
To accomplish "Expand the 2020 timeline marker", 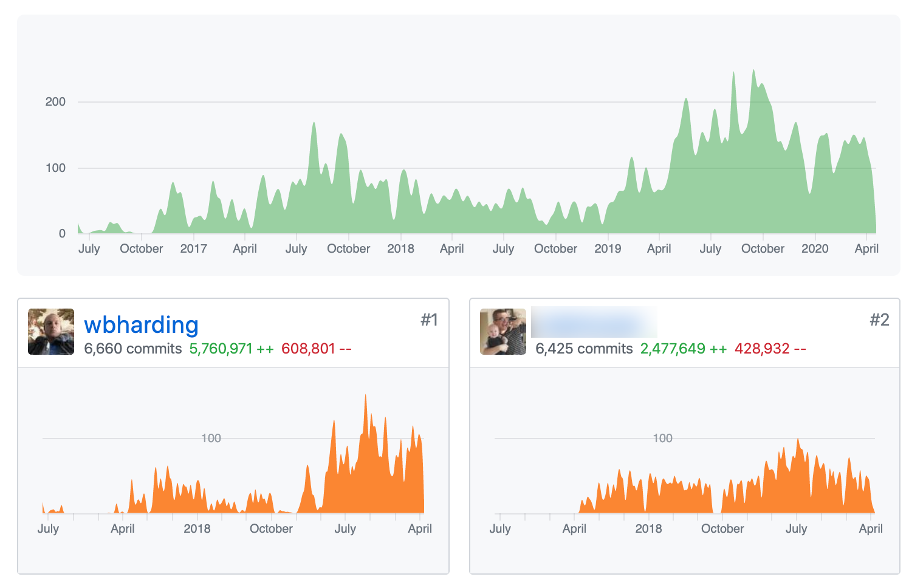I will (x=815, y=248).
